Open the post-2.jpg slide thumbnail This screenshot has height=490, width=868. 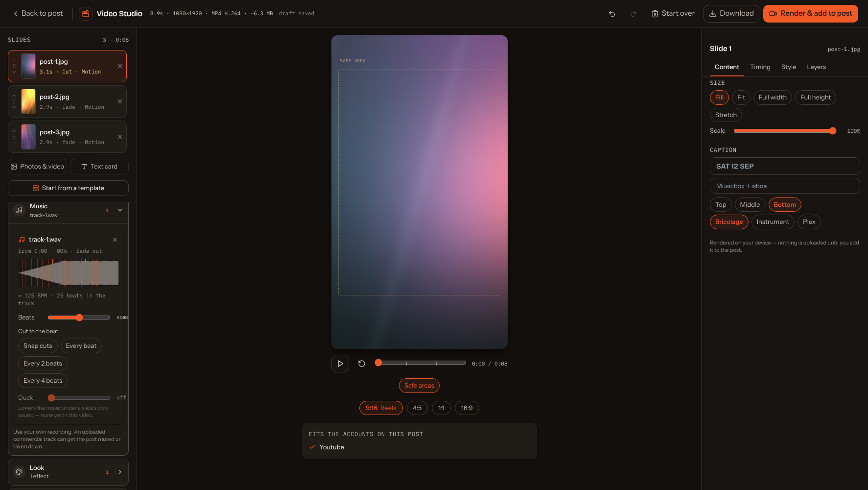(x=28, y=101)
